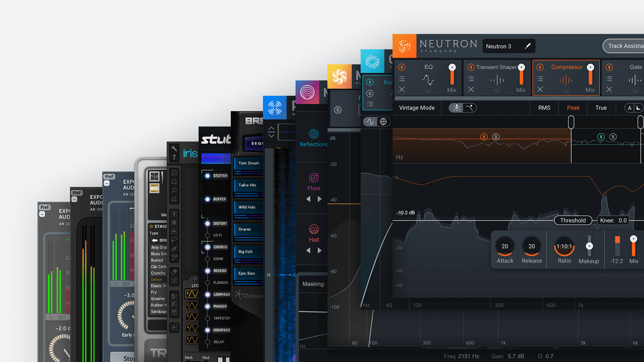The width and height of the screenshot is (644, 362).
Task: Select Busted distortion type in Trash
Action: point(157,260)
